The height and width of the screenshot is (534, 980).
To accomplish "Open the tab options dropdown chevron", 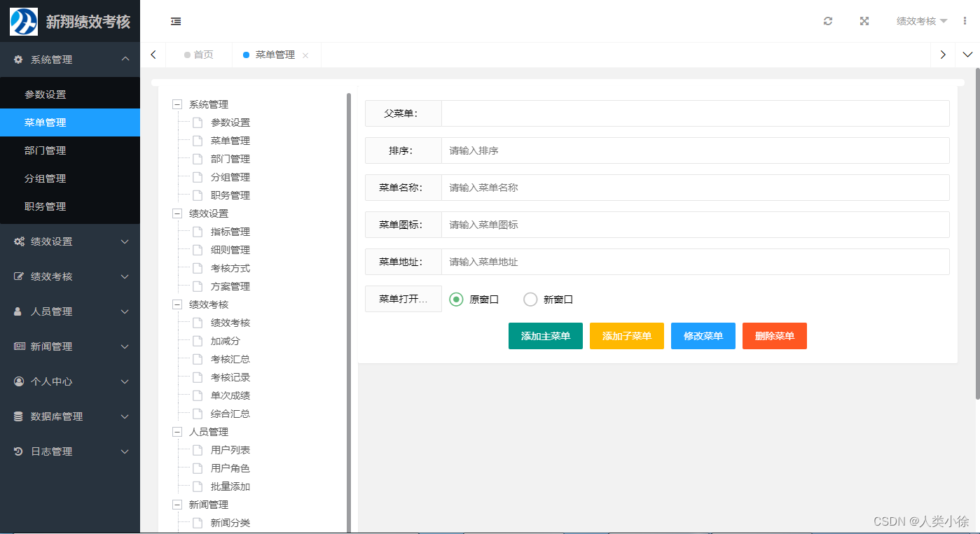I will pyautogui.click(x=967, y=55).
